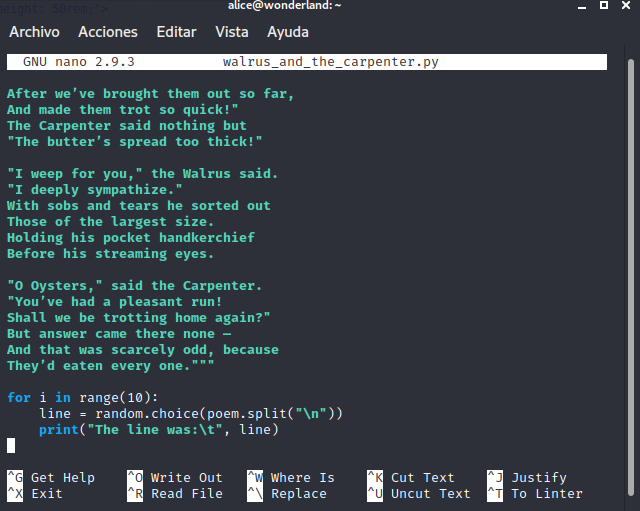Click the Get Help shortcut label
This screenshot has width=640, height=511.
pyautogui.click(x=62, y=478)
